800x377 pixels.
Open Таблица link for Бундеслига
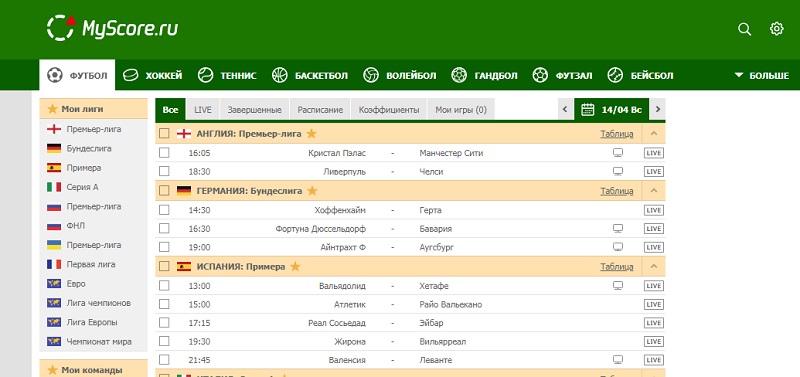[x=617, y=191]
